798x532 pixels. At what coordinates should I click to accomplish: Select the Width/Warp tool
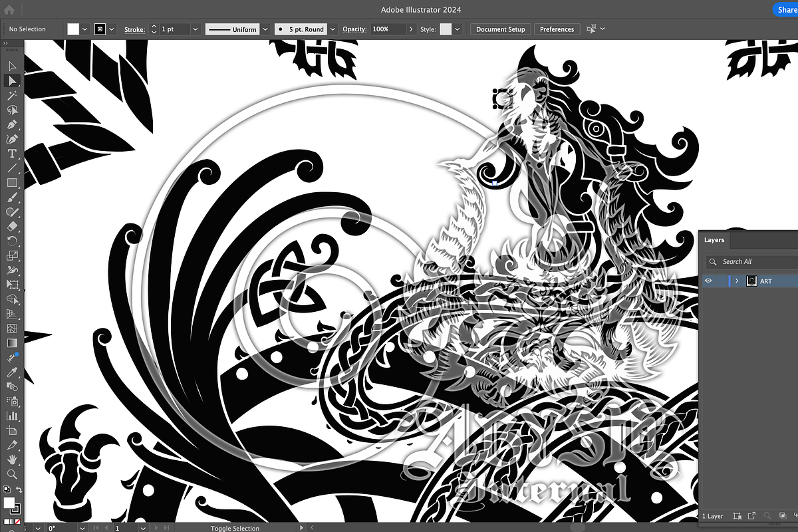tap(12, 270)
